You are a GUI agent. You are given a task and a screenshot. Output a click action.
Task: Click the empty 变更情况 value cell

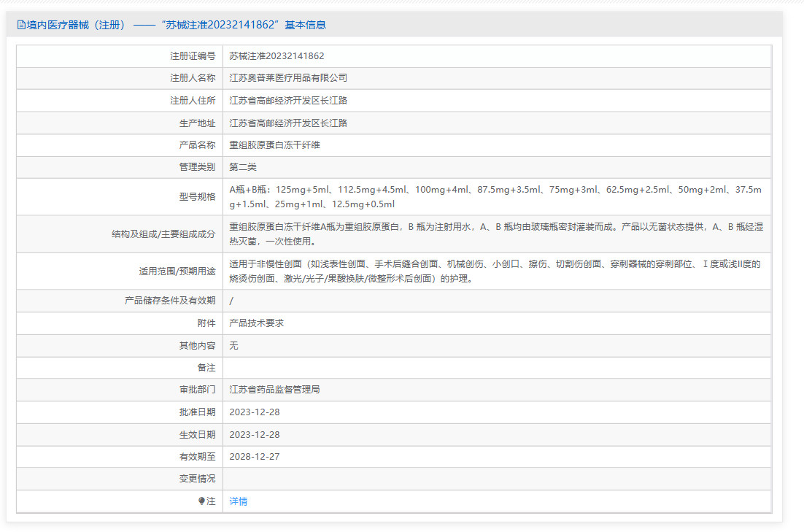point(496,479)
